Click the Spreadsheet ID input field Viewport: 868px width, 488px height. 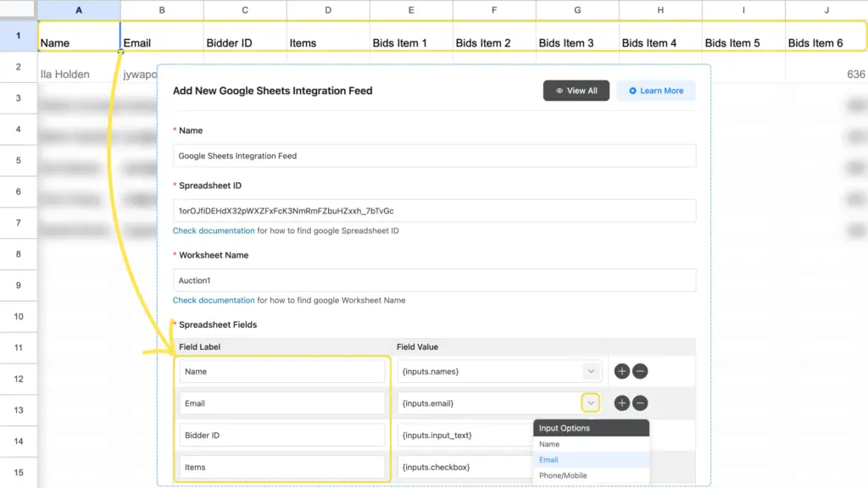coord(435,211)
